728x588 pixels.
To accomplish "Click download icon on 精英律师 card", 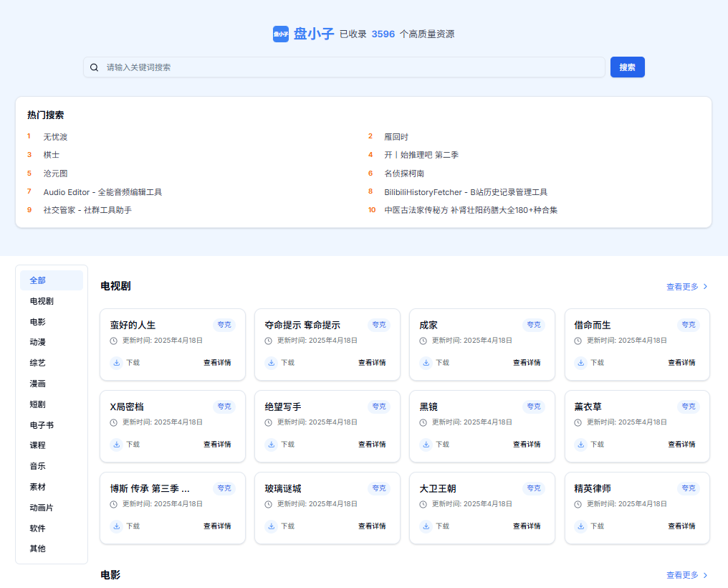I will pos(580,526).
